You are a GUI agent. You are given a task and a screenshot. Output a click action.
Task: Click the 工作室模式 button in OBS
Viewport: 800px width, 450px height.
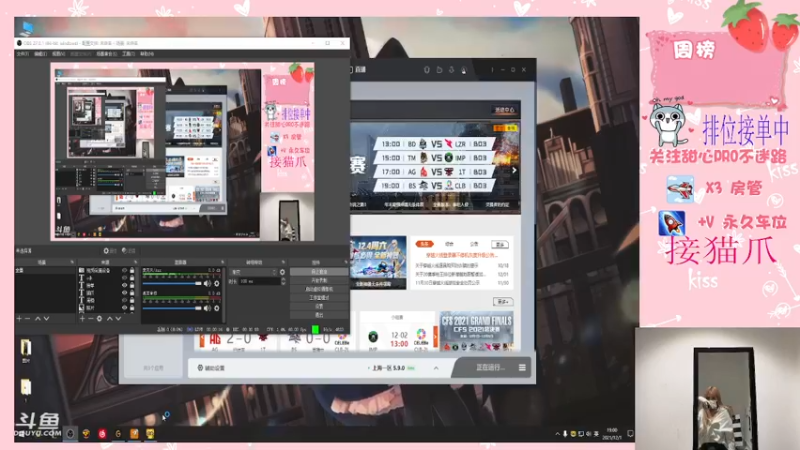tap(319, 298)
